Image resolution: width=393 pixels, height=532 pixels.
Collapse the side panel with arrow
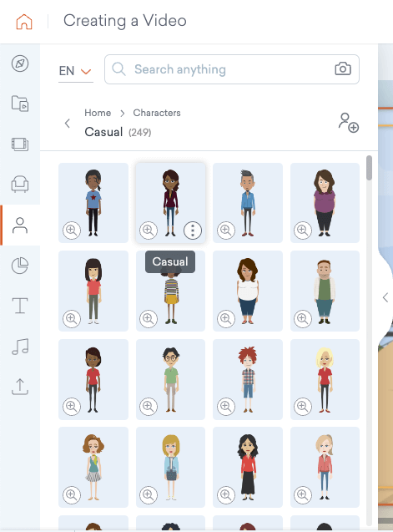coord(385,297)
